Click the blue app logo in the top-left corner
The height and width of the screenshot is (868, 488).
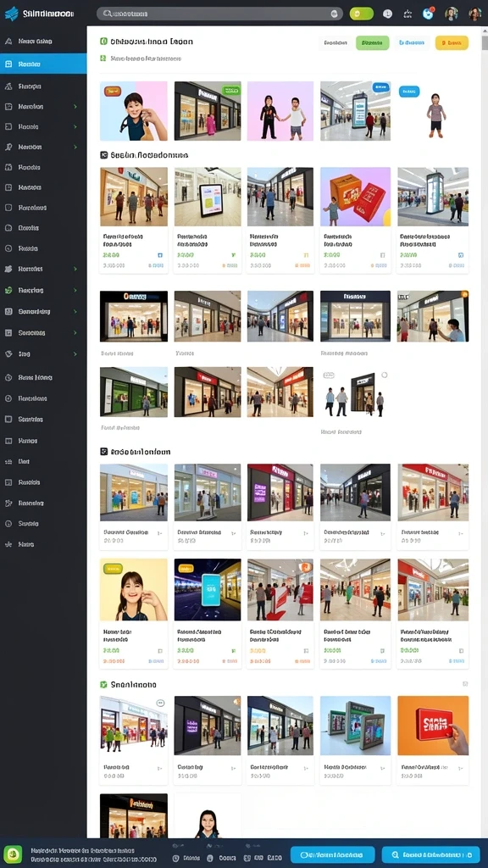click(11, 14)
